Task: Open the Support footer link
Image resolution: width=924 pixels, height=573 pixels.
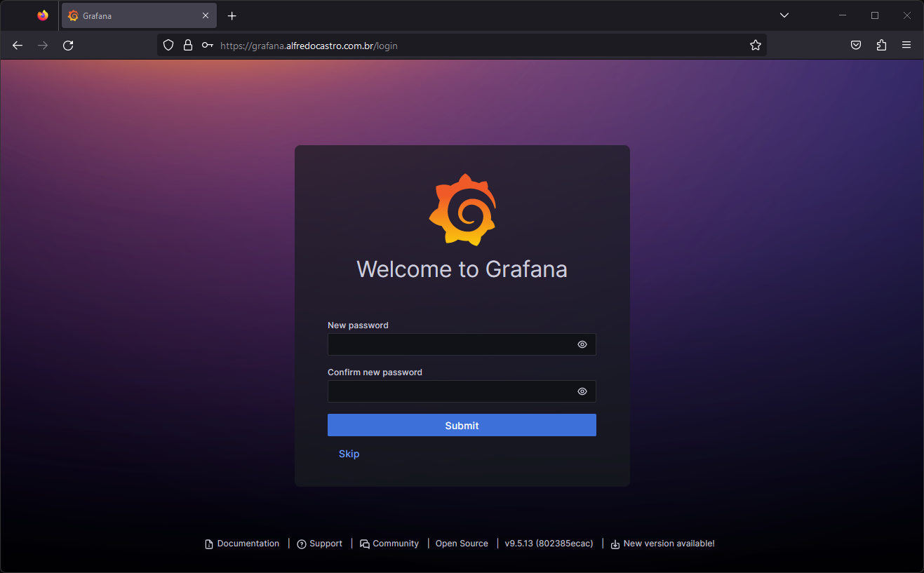Action: coord(320,544)
